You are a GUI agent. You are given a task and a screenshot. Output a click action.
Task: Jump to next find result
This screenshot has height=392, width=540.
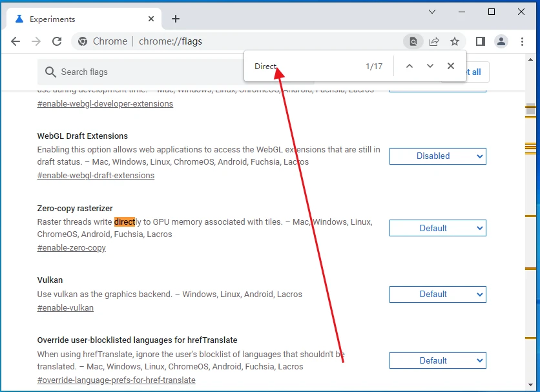click(430, 67)
